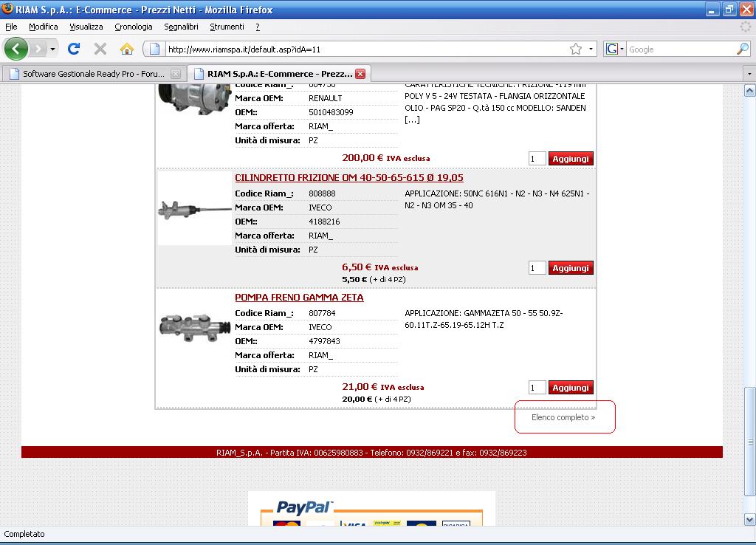Click quantity field for 6,50 € item
The height and width of the screenshot is (545, 756).
pyautogui.click(x=537, y=268)
